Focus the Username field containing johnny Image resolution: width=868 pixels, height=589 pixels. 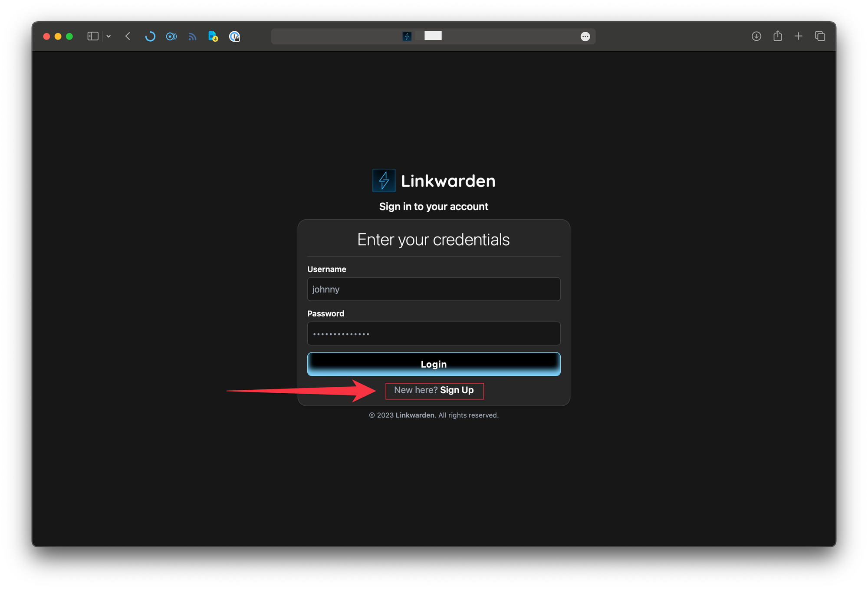[434, 289]
